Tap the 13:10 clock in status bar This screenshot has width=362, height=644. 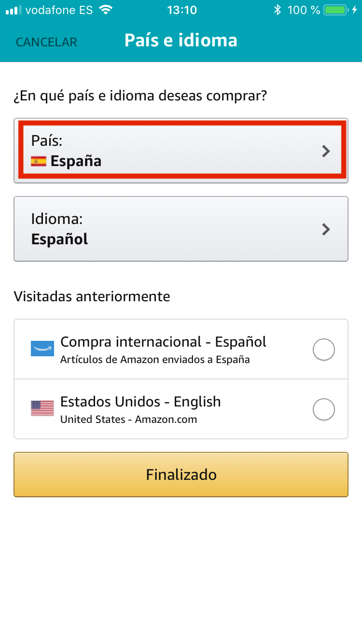pos(181,10)
